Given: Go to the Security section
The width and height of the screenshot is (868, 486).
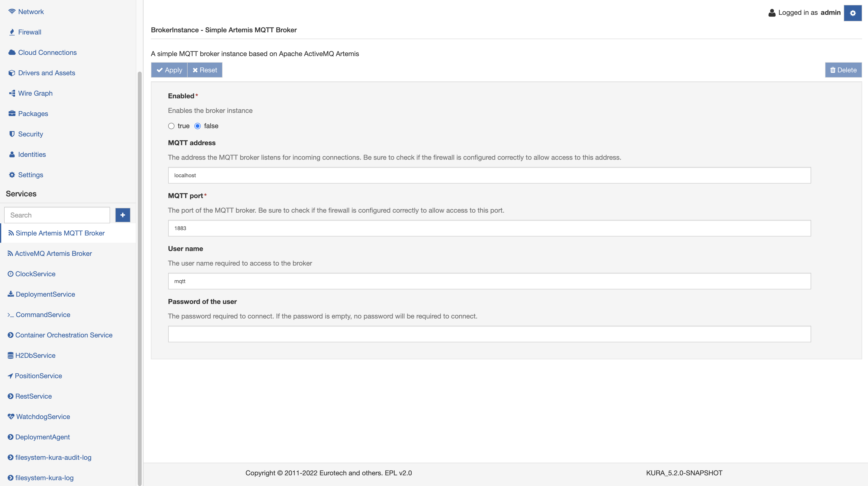Looking at the screenshot, I should tap(31, 134).
